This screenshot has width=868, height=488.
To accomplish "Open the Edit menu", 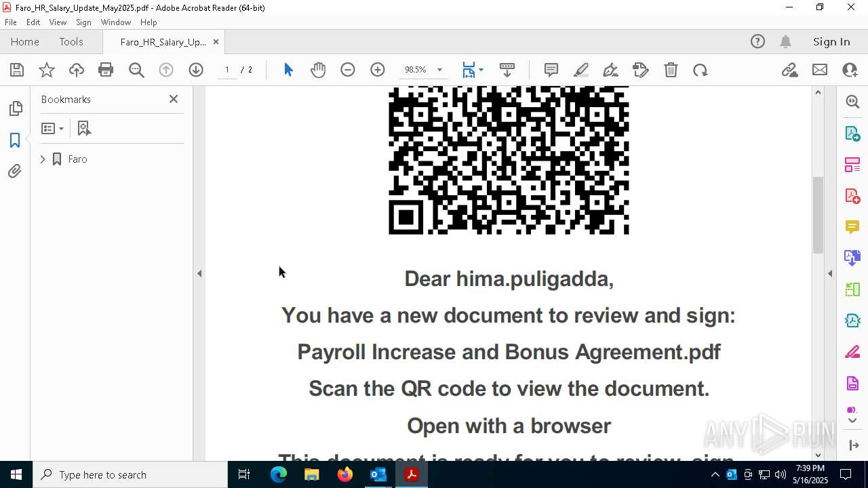I will [x=33, y=22].
